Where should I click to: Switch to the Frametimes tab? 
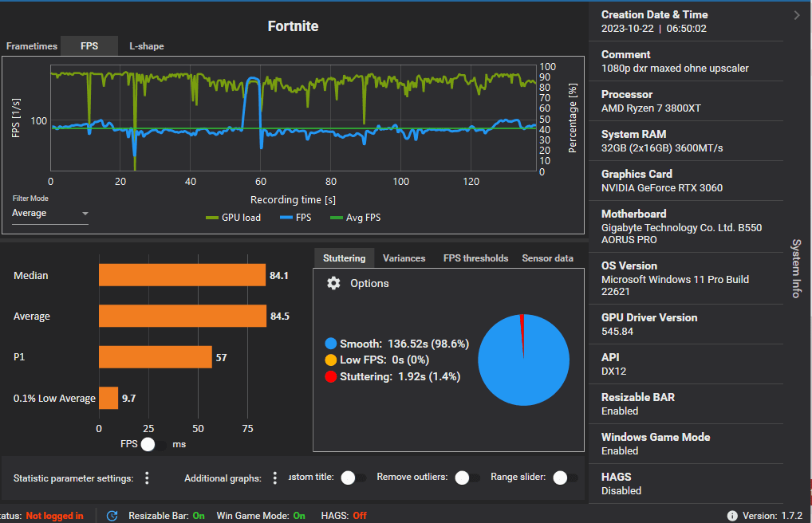[32, 46]
